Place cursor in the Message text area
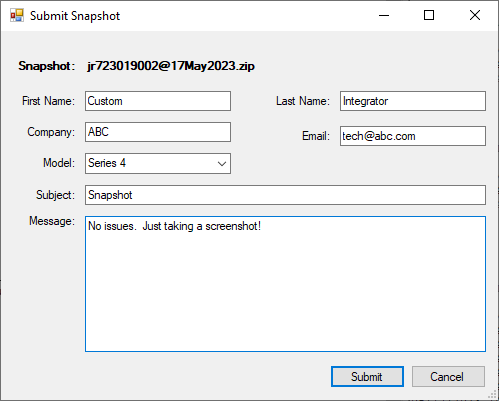The height and width of the screenshot is (401, 499). tap(285, 284)
